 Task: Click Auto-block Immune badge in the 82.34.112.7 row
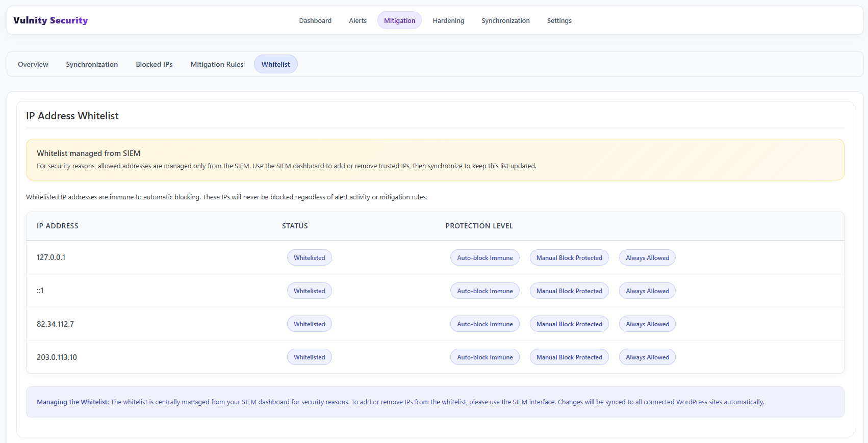point(484,324)
